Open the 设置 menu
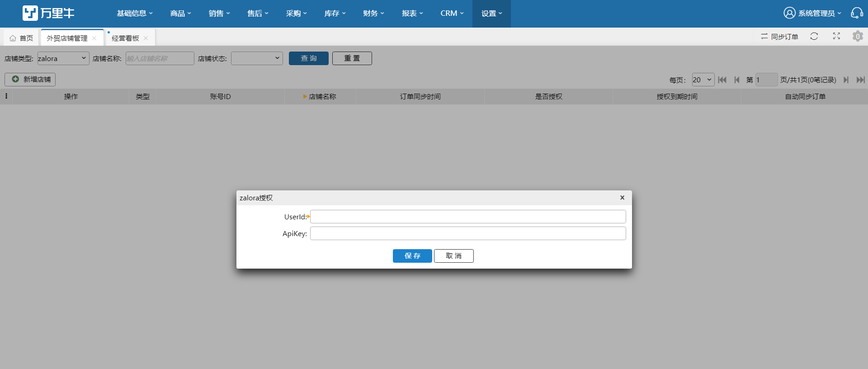The image size is (868, 369). [491, 14]
